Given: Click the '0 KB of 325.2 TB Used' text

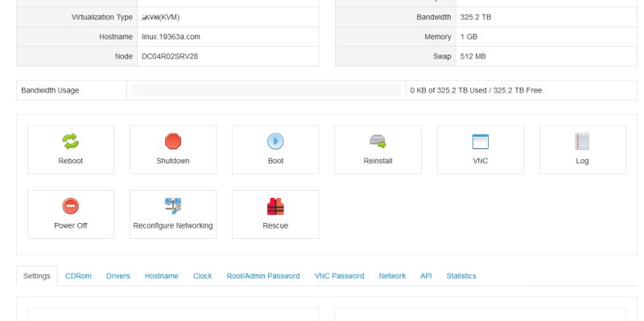Looking at the screenshot, I should point(448,90).
